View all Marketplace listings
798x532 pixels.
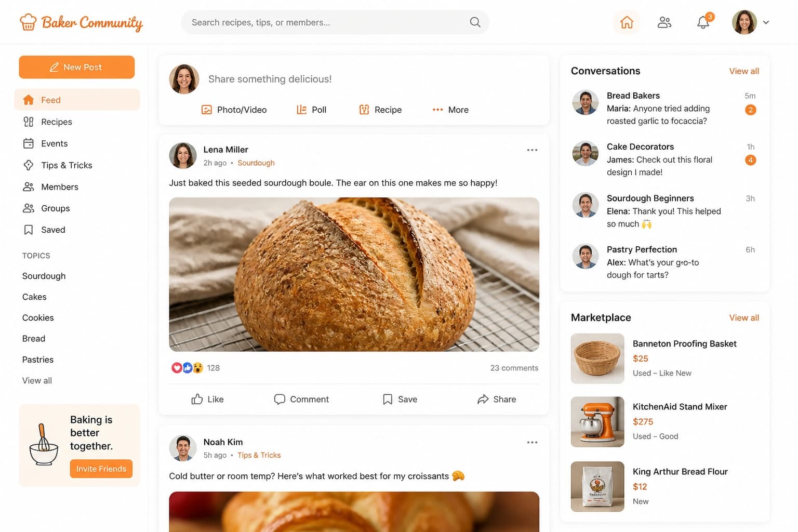tap(744, 318)
